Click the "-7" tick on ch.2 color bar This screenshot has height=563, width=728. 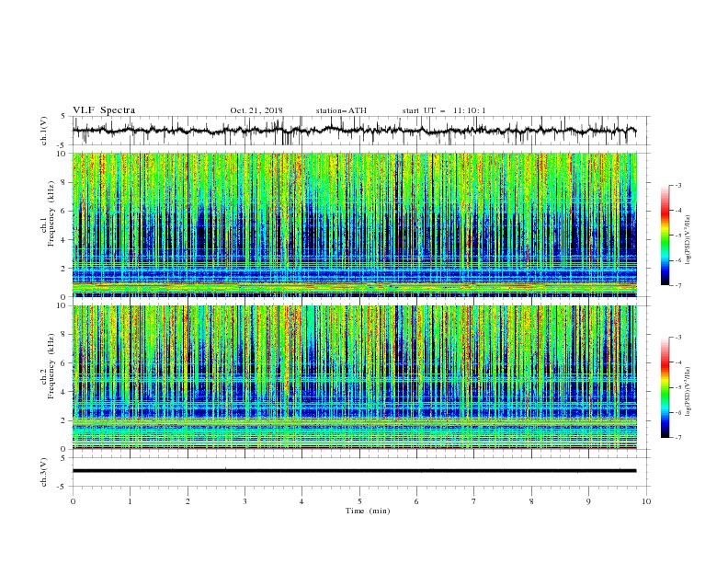coord(677,438)
